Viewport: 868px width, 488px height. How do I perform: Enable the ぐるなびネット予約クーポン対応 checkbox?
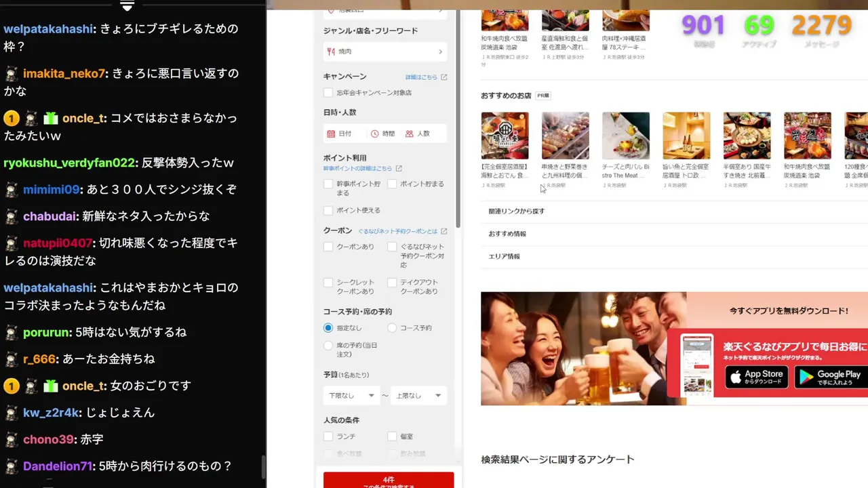(392, 247)
